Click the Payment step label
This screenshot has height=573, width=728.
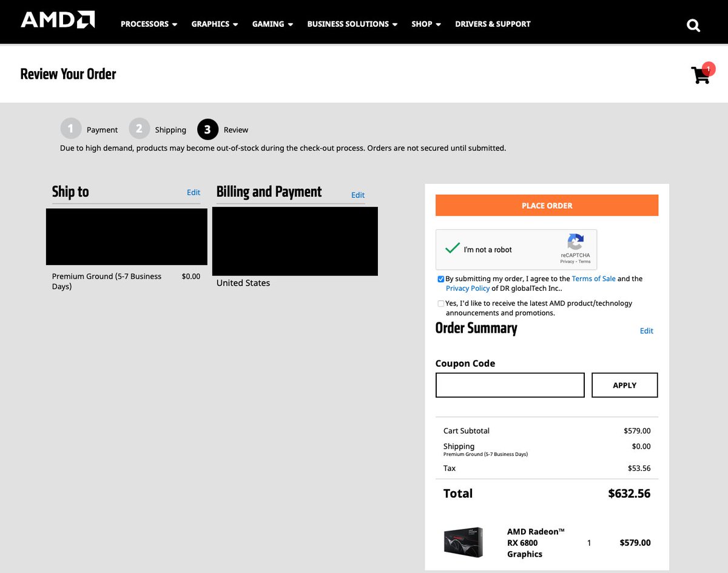102,130
